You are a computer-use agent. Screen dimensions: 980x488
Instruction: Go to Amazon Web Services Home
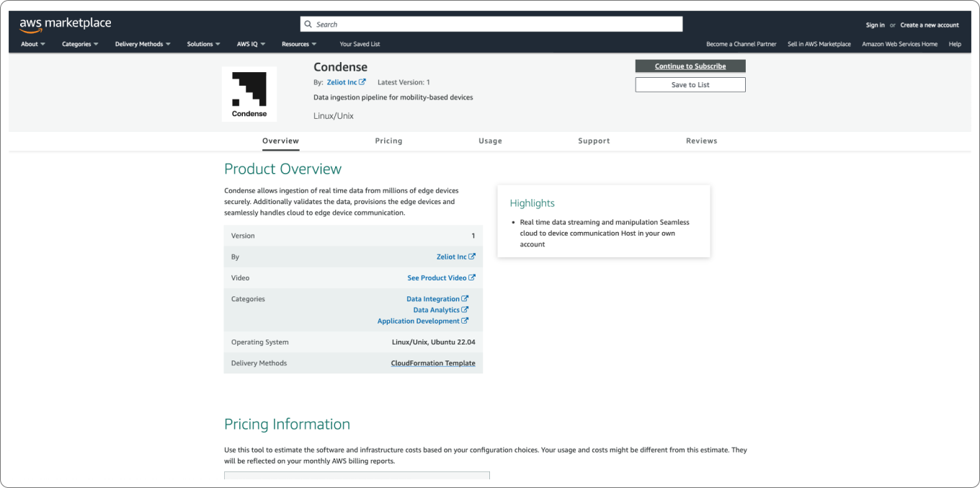click(900, 44)
